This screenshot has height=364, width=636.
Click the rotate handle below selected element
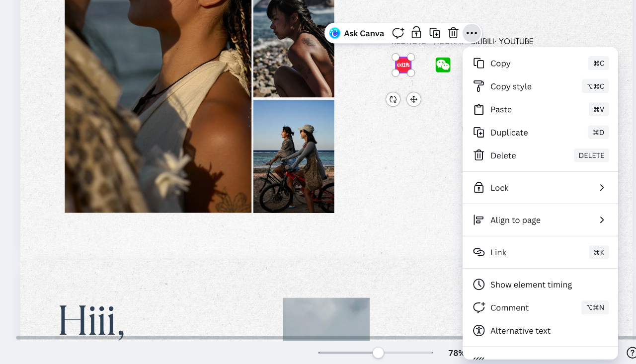click(393, 99)
